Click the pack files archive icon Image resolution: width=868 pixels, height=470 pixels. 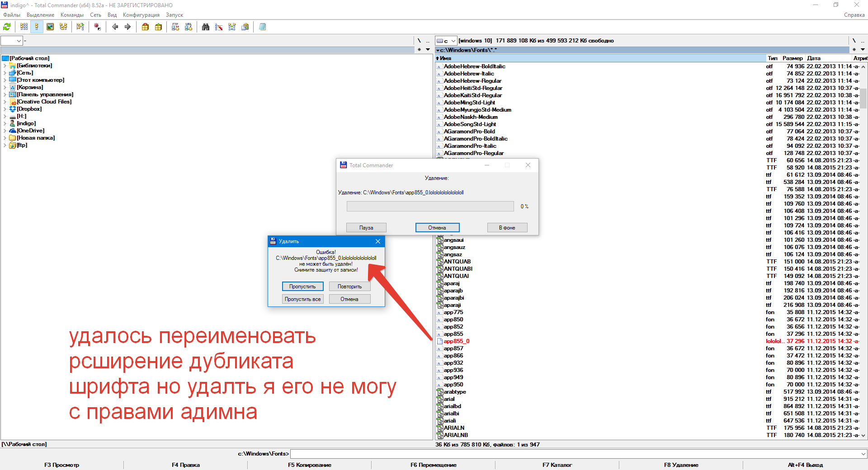(145, 27)
